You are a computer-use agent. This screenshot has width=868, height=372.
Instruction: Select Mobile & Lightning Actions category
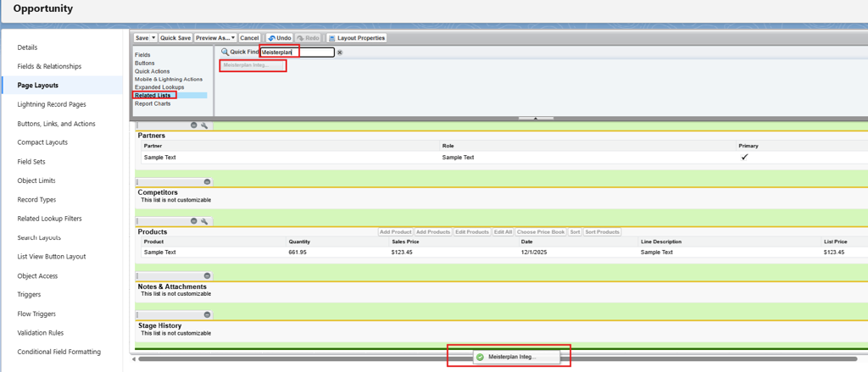click(x=169, y=79)
